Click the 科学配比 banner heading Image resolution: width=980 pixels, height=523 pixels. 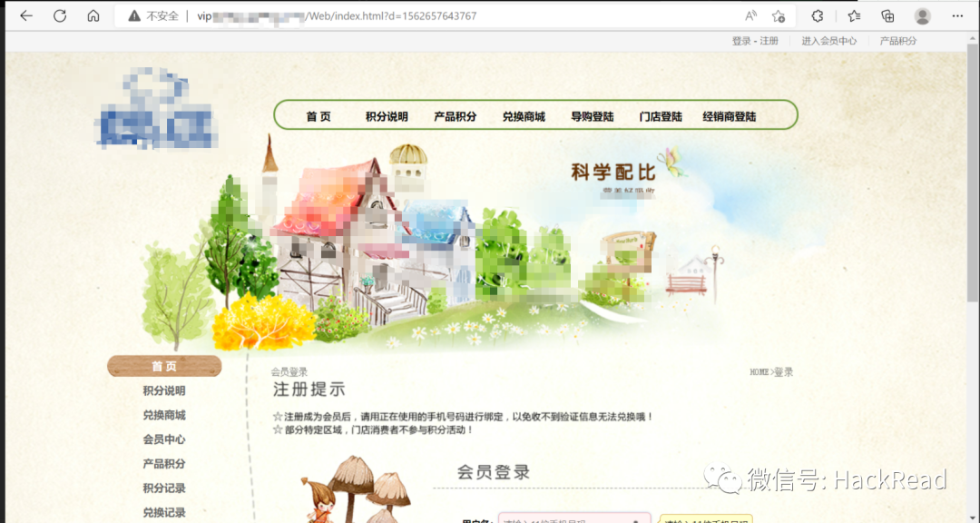click(613, 172)
